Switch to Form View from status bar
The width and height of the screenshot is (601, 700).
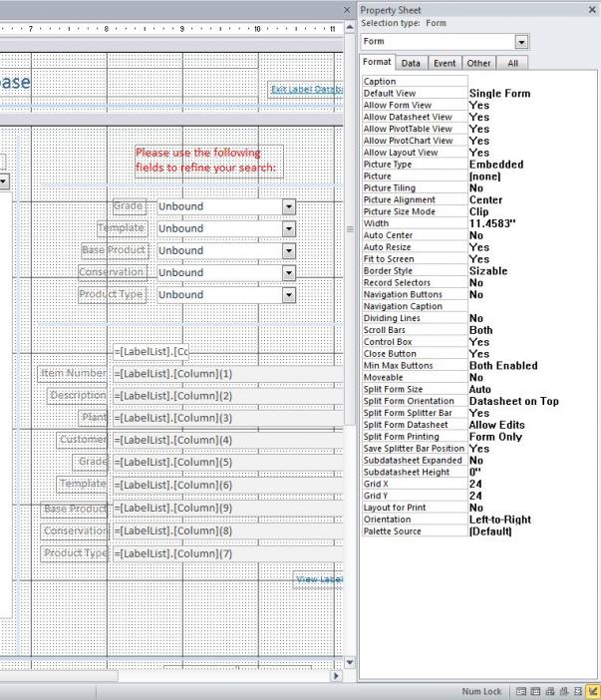pyautogui.click(x=520, y=691)
